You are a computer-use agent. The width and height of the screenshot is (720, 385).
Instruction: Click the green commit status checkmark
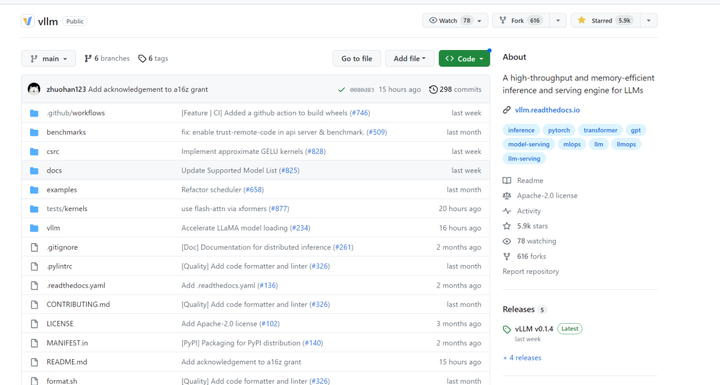(x=341, y=90)
